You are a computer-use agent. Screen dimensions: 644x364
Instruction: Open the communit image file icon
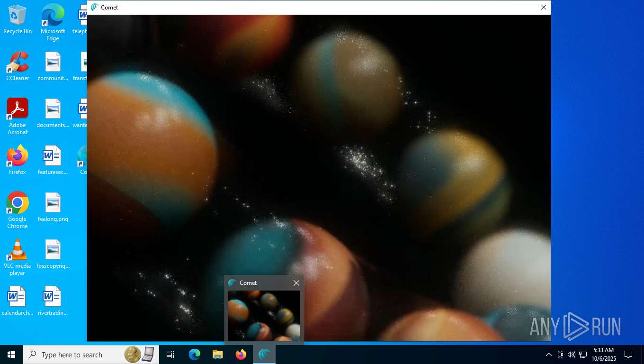click(x=53, y=66)
